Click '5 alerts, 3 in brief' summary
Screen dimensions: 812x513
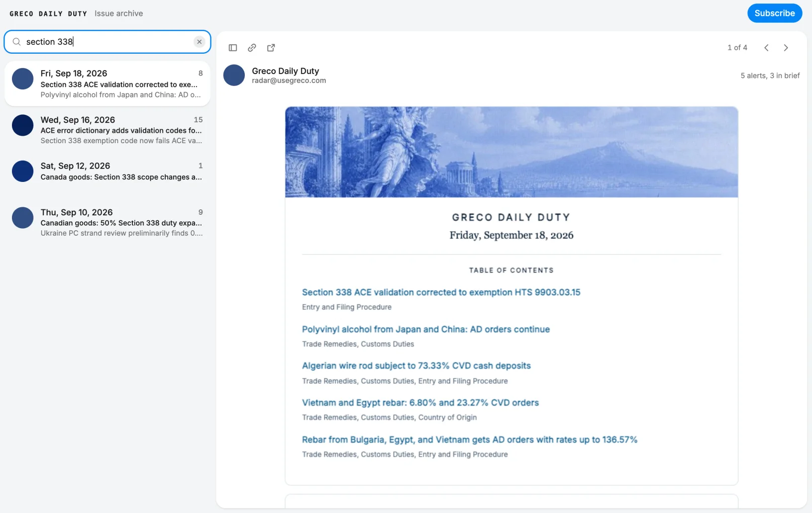(770, 76)
